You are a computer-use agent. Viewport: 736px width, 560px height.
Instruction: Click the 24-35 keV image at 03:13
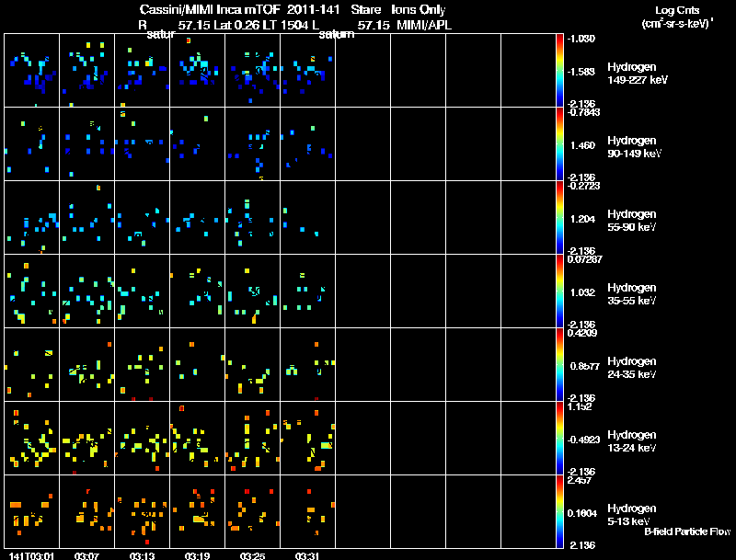143,364
